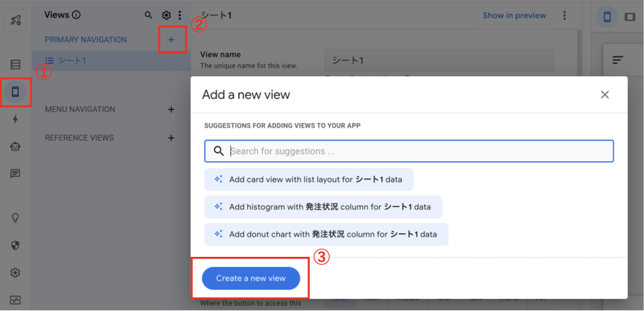644x311 pixels.
Task: Open Automation lightning bolt icon
Action: 16,119
